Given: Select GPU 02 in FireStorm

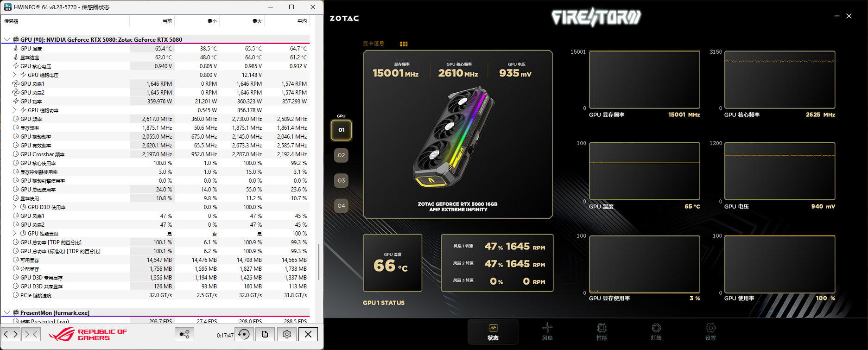Looking at the screenshot, I should (341, 155).
